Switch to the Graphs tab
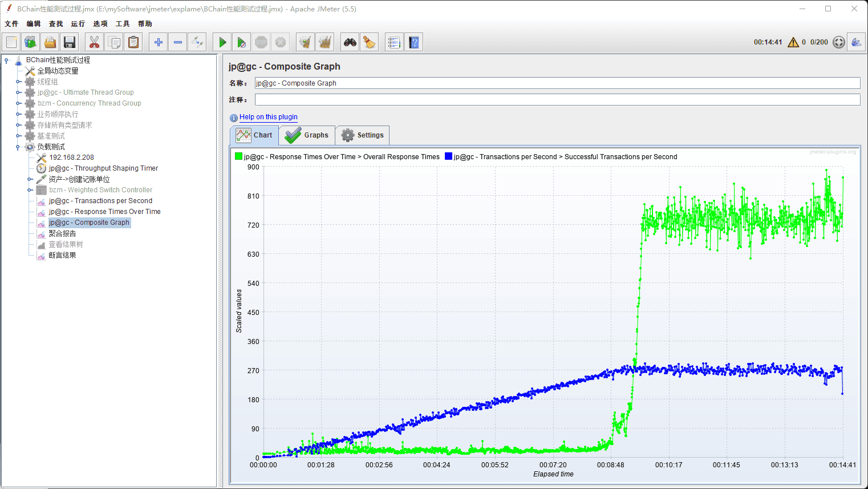Image resolution: width=868 pixels, height=489 pixels. coord(307,135)
